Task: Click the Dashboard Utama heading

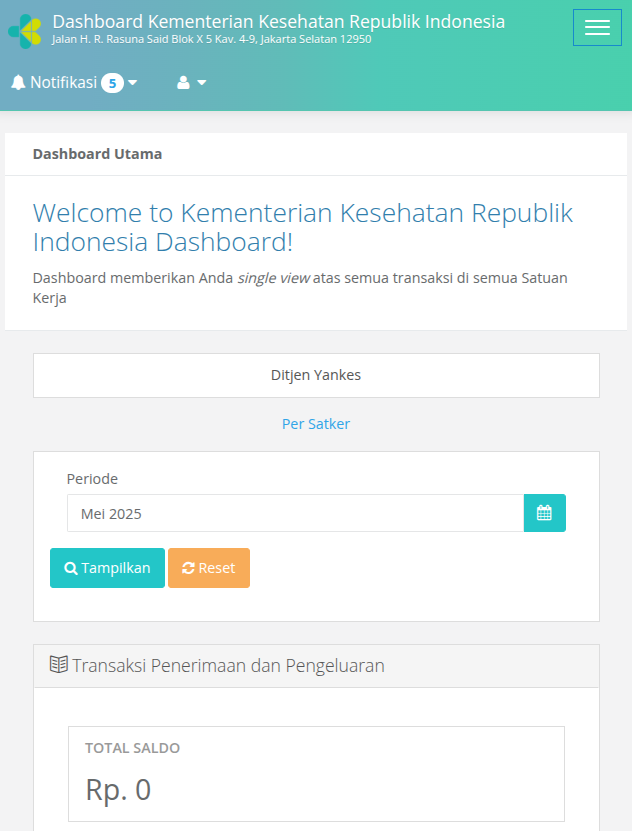Action: click(97, 154)
